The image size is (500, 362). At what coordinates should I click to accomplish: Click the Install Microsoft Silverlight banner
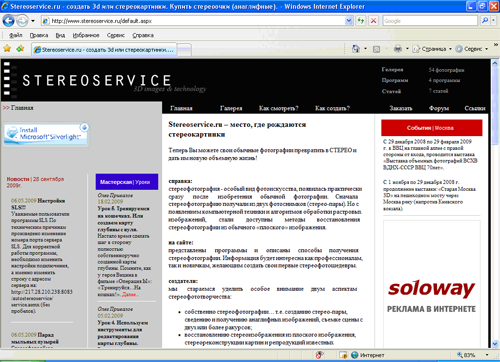47,134
